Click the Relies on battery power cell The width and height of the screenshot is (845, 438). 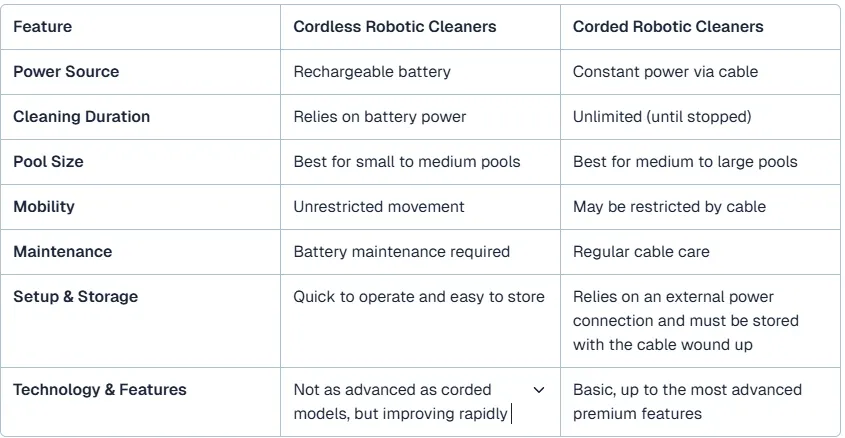click(x=420, y=117)
